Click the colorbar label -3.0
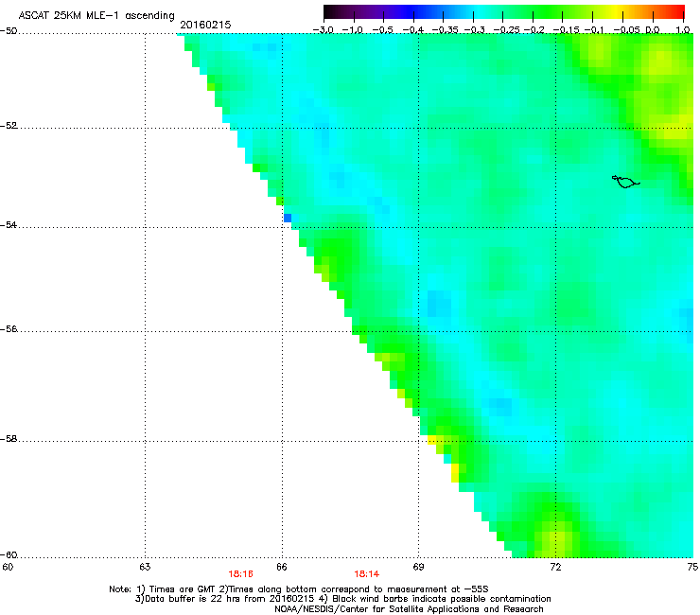 pos(324,30)
